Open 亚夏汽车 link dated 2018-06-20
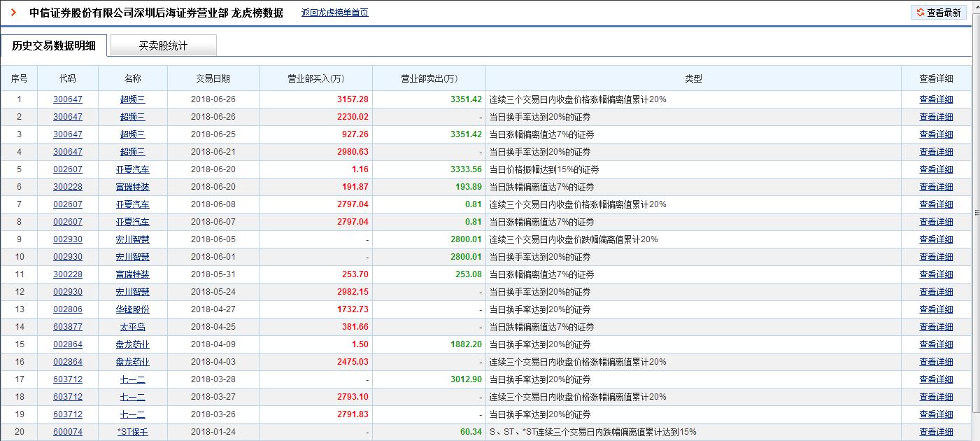 [x=133, y=169]
